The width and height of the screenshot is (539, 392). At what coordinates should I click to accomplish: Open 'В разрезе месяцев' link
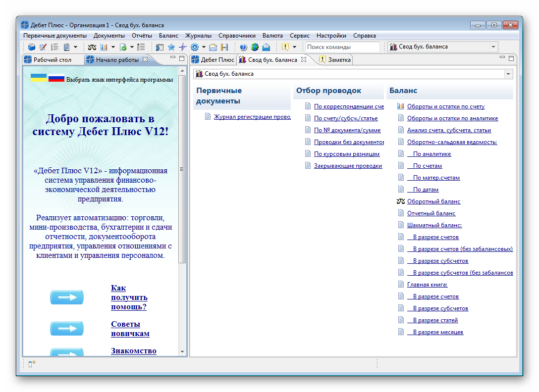point(435,332)
